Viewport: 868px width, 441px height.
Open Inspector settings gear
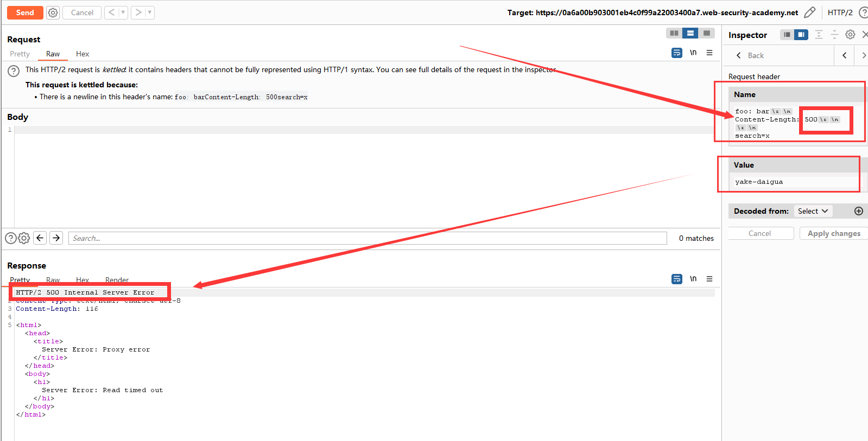click(x=851, y=35)
